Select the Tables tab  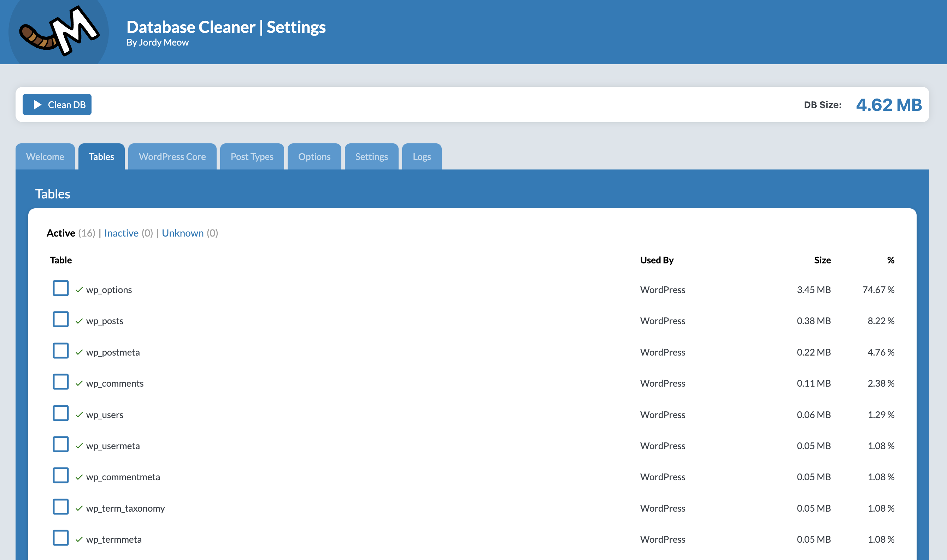(x=101, y=156)
